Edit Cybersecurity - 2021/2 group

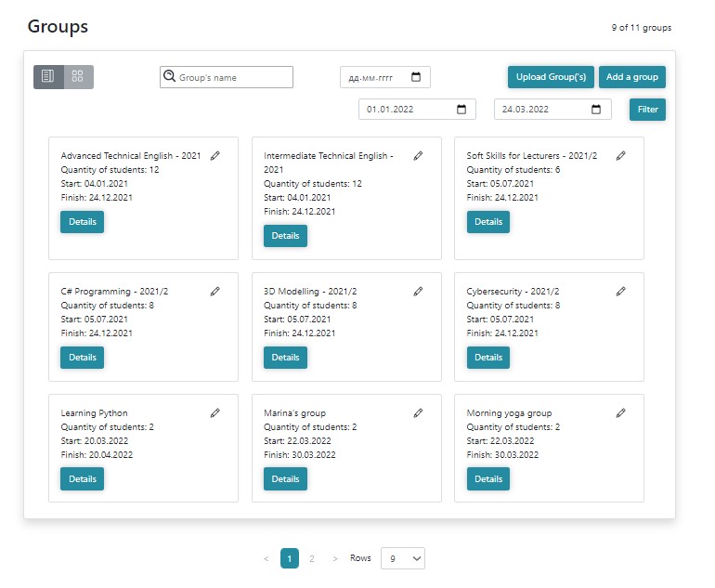click(x=620, y=292)
